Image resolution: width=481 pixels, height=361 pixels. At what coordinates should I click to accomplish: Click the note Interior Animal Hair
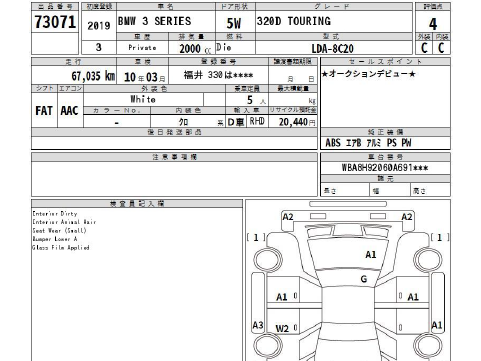point(64,222)
